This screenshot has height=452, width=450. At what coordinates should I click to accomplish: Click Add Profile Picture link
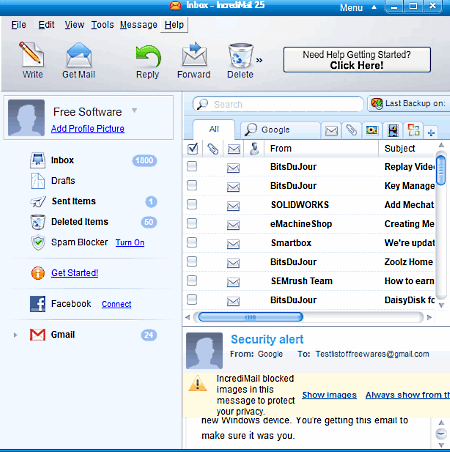pyautogui.click(x=88, y=129)
